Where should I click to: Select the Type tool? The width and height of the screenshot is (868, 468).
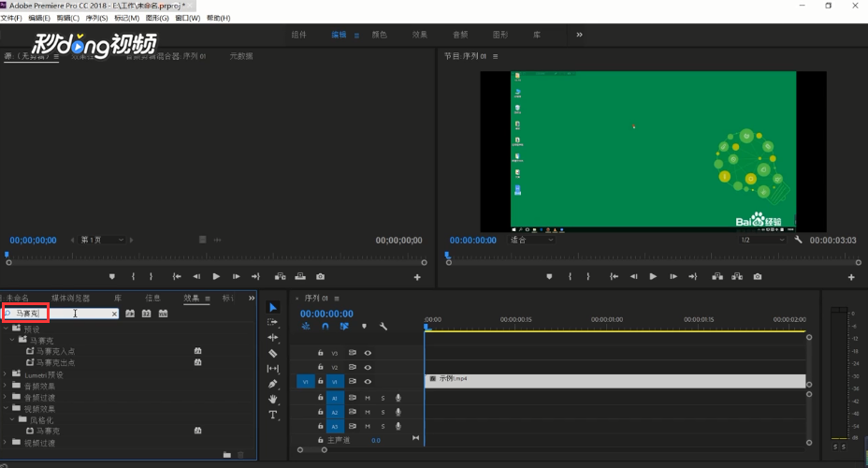click(273, 415)
